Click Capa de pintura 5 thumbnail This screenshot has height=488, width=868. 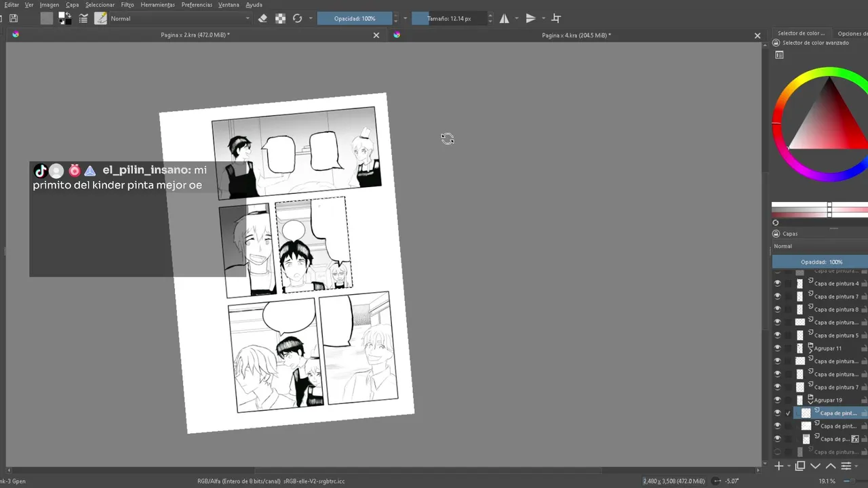[x=800, y=335]
